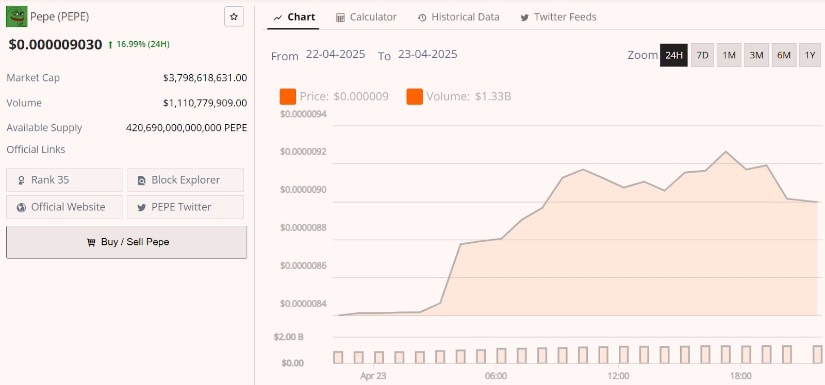This screenshot has width=825, height=385.
Task: Click the $0.0000088 y-axis label
Action: (x=304, y=228)
